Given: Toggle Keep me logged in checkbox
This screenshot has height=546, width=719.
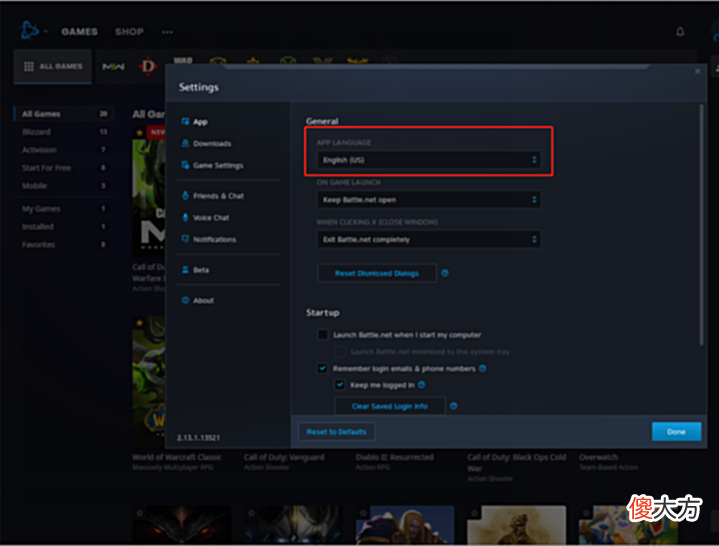Looking at the screenshot, I should (x=340, y=385).
